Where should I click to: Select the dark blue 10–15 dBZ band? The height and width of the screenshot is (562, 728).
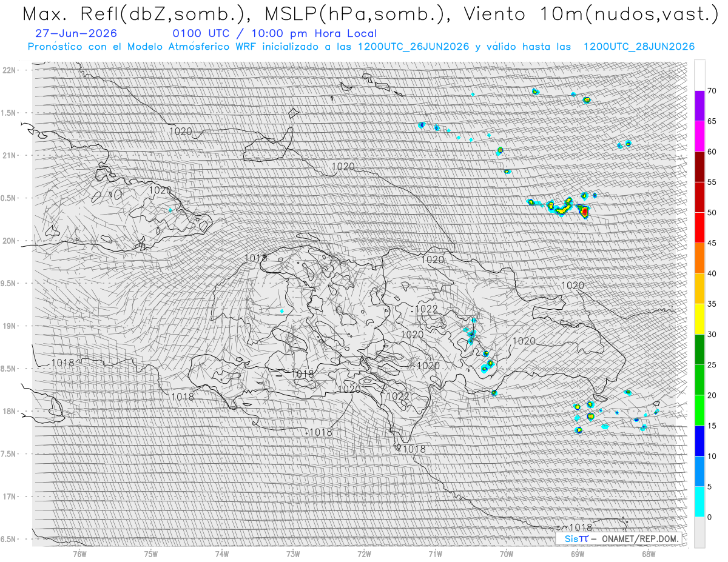(x=699, y=441)
